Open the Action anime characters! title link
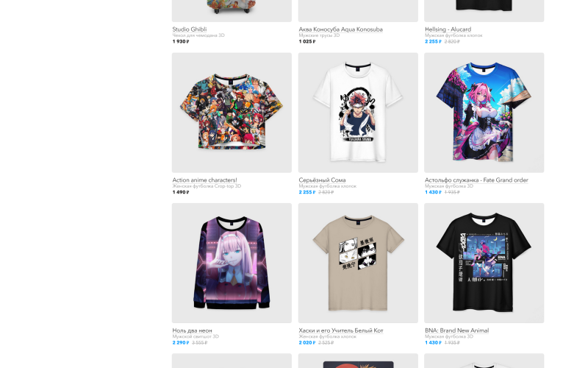The width and height of the screenshot is (588, 368). (x=204, y=180)
